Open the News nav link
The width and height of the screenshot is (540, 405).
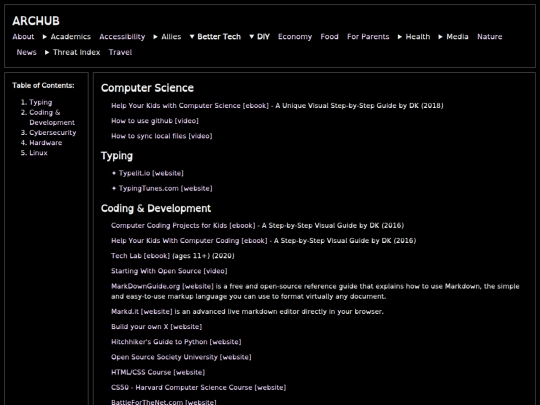click(x=27, y=52)
